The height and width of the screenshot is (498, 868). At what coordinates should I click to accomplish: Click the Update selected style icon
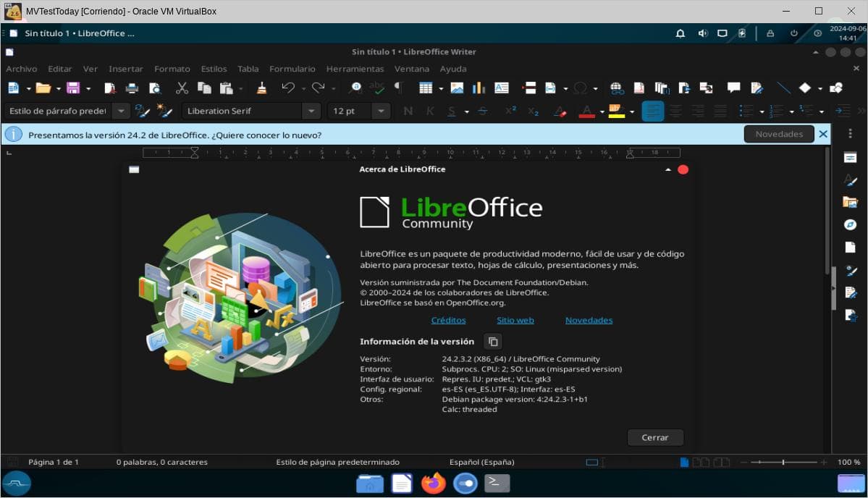[143, 111]
